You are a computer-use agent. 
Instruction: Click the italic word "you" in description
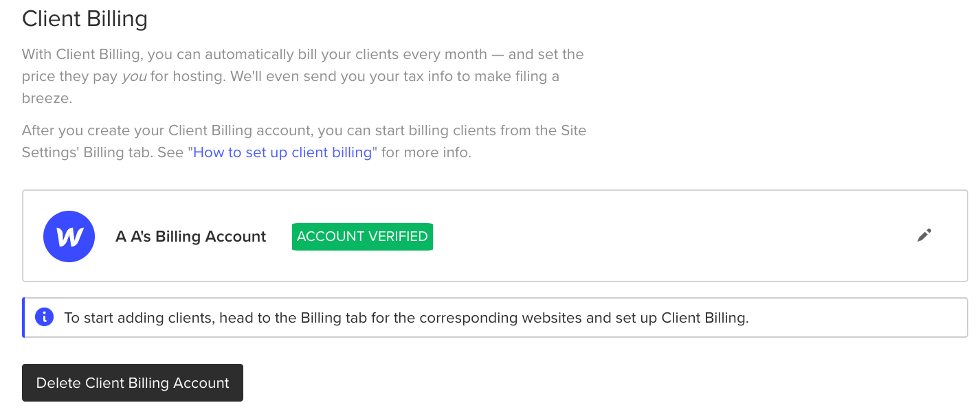[x=134, y=76]
